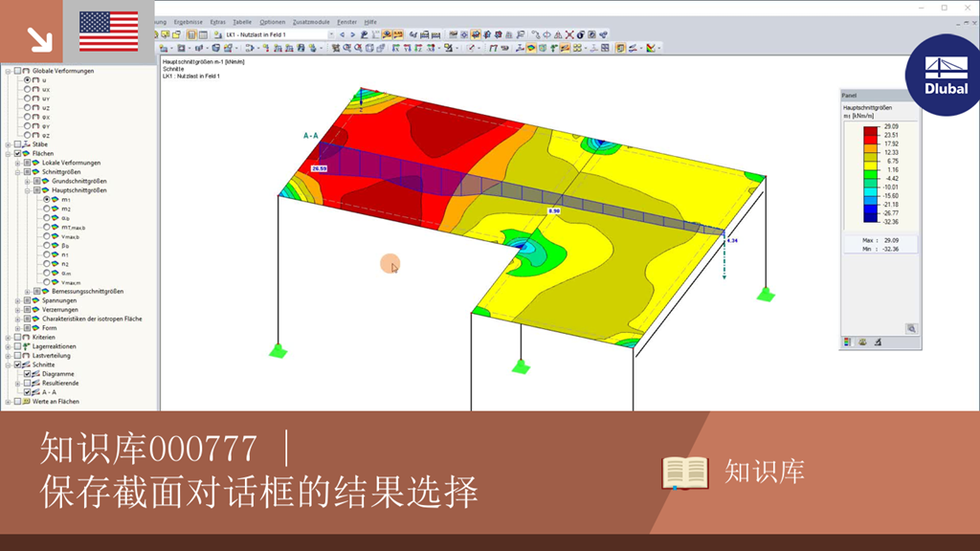The width and height of the screenshot is (980, 551).
Task: Uncheck the Schnitte checkbox
Action: 17,364
